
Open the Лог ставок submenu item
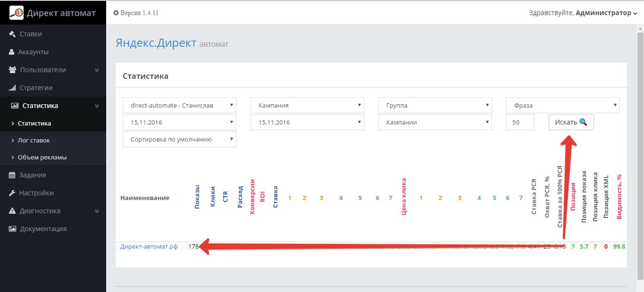coord(34,140)
